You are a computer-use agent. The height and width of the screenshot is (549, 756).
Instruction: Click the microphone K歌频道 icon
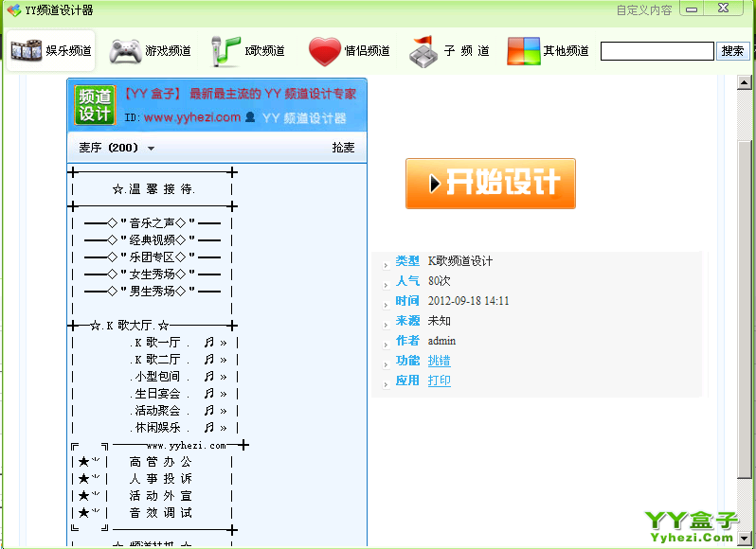coord(225,51)
